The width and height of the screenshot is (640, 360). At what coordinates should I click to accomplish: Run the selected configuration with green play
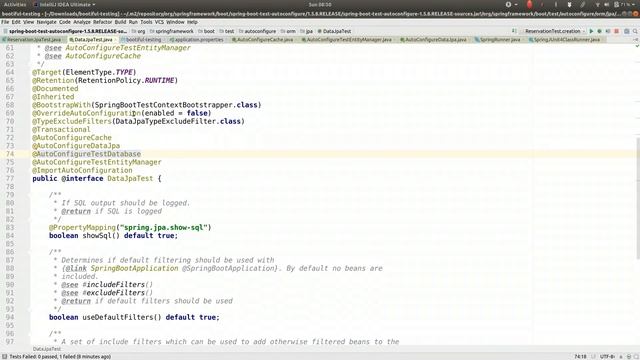[x=591, y=31]
